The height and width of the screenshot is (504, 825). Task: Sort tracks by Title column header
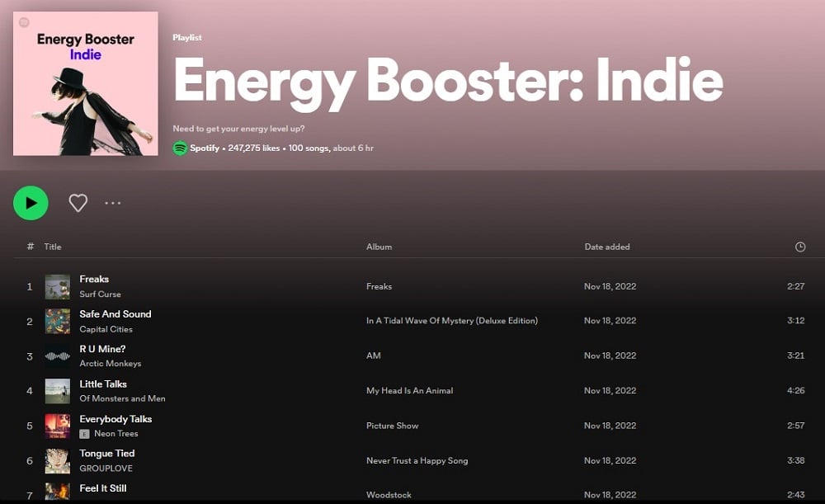point(53,247)
